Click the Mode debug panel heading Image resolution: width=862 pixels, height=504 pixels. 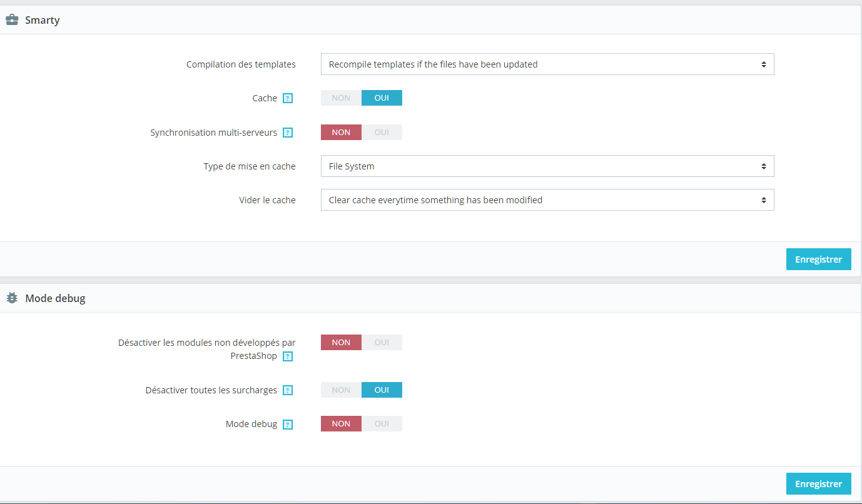[x=55, y=298]
